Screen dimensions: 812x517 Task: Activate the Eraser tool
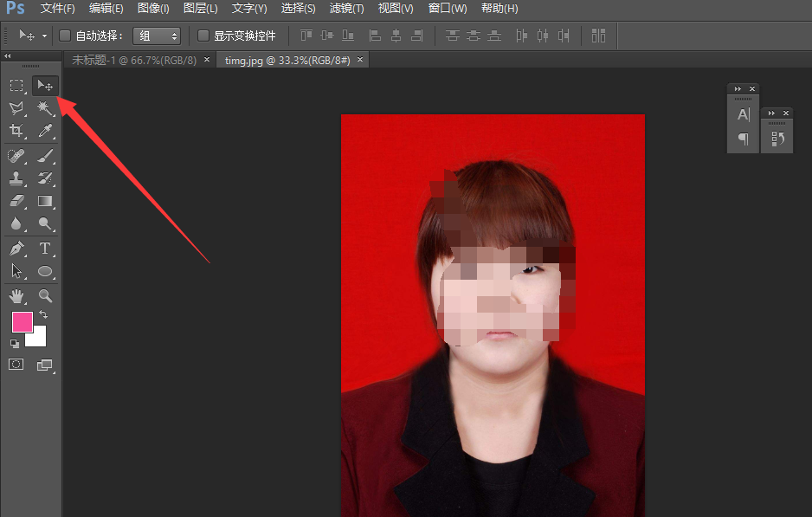(x=16, y=201)
